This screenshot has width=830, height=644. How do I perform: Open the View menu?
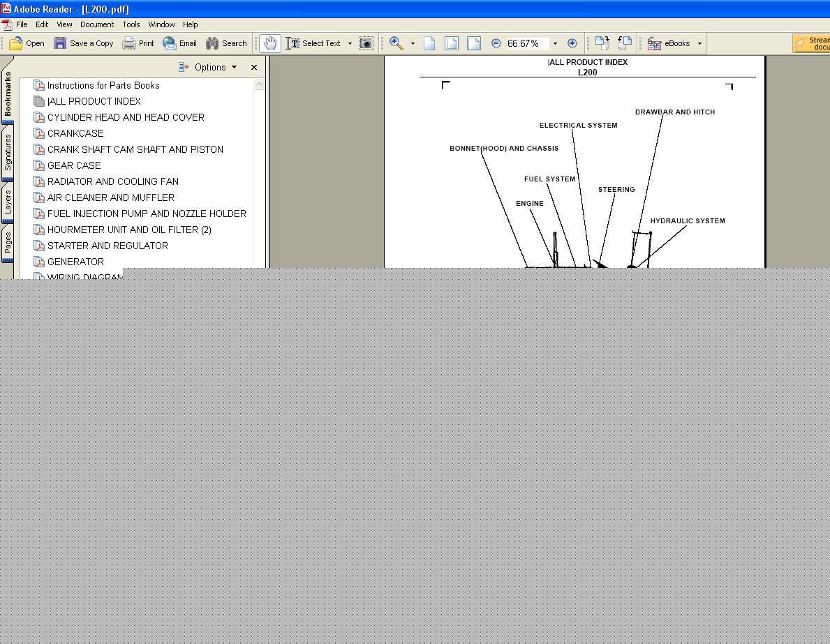point(64,24)
